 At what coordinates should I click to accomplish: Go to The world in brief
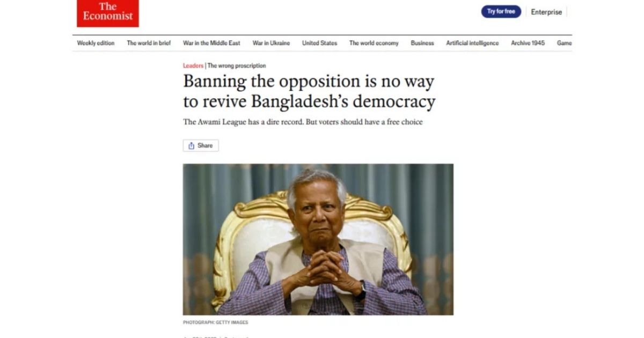coord(149,43)
